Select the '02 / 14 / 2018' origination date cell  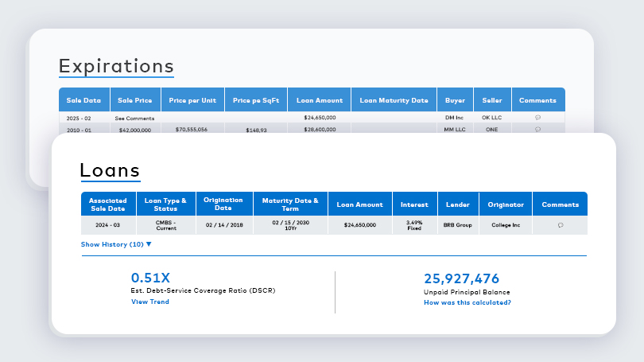tap(224, 225)
